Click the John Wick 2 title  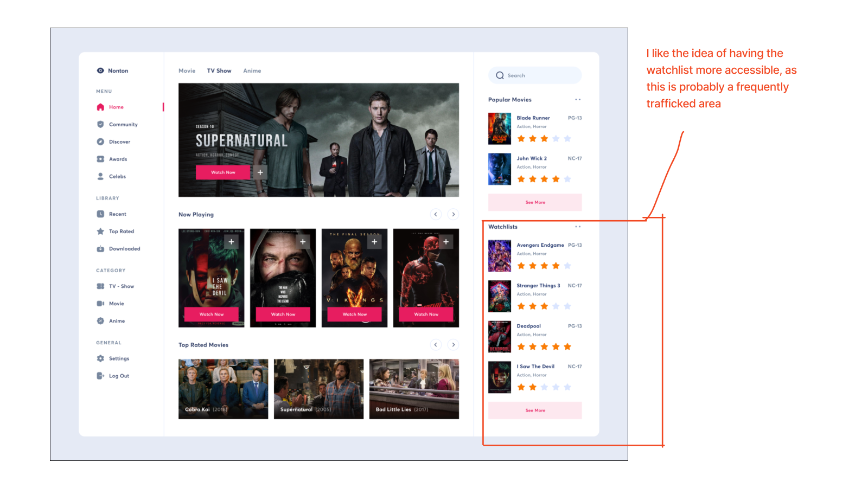[532, 158]
